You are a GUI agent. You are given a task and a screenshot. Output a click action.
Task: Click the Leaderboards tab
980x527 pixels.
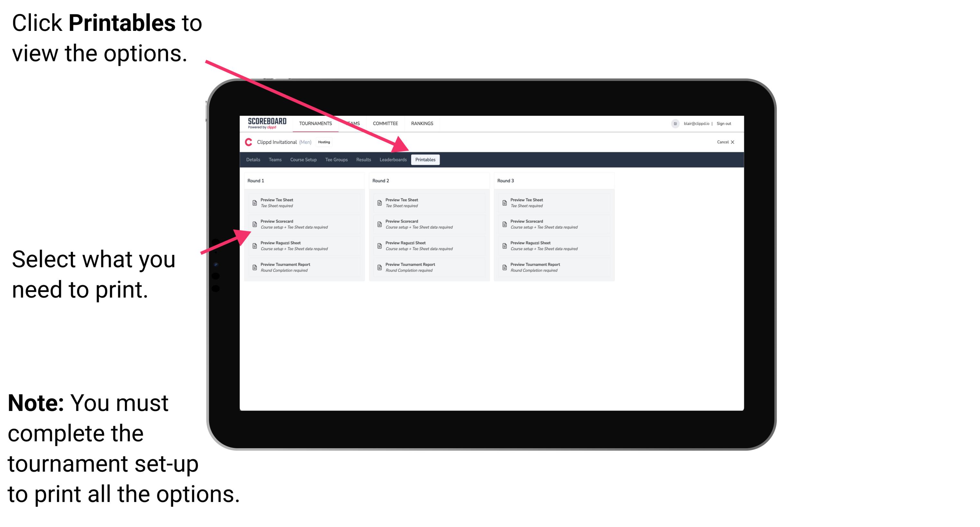pyautogui.click(x=392, y=160)
